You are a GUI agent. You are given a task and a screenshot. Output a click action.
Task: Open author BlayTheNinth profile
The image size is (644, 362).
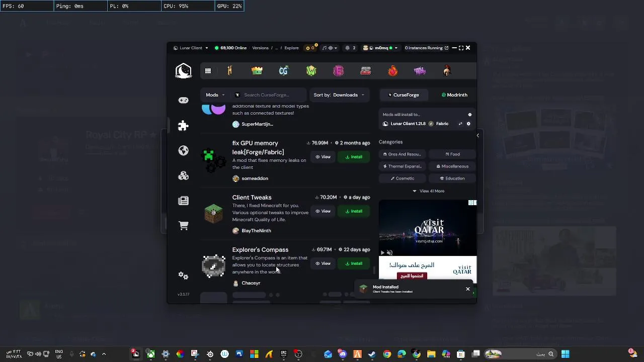pyautogui.click(x=252, y=231)
